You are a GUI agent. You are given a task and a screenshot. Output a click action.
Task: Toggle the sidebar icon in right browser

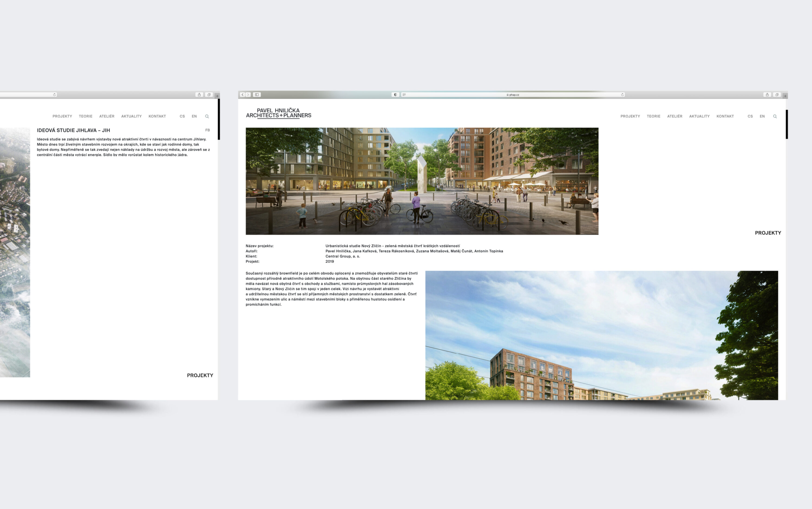click(257, 95)
